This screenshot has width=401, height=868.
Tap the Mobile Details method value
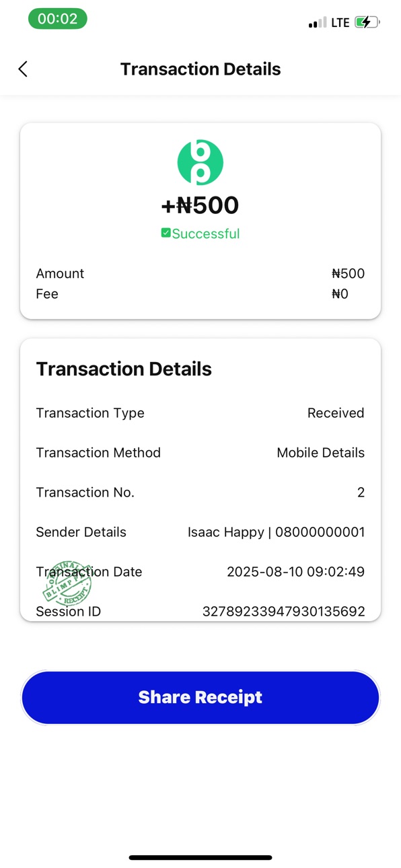321,453
